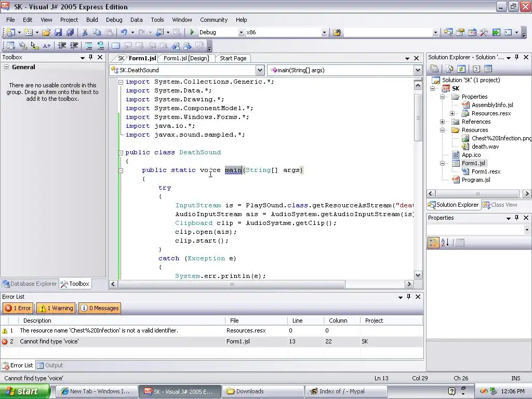
Task: Click the Undo arrow icon
Action: 124,32
